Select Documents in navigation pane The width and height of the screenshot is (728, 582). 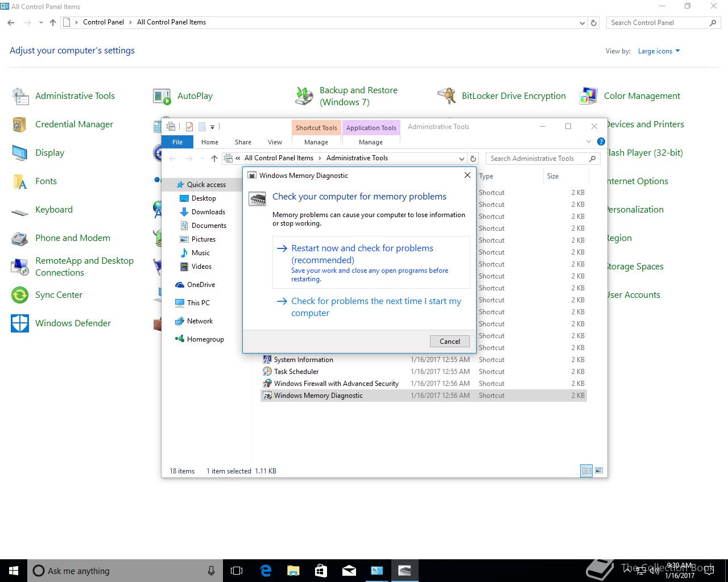209,226
